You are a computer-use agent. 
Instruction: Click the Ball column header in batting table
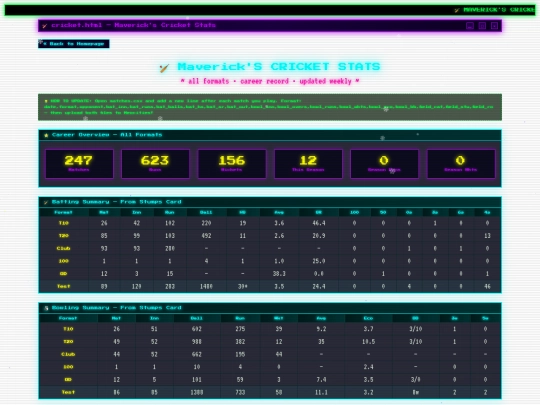pos(206,212)
